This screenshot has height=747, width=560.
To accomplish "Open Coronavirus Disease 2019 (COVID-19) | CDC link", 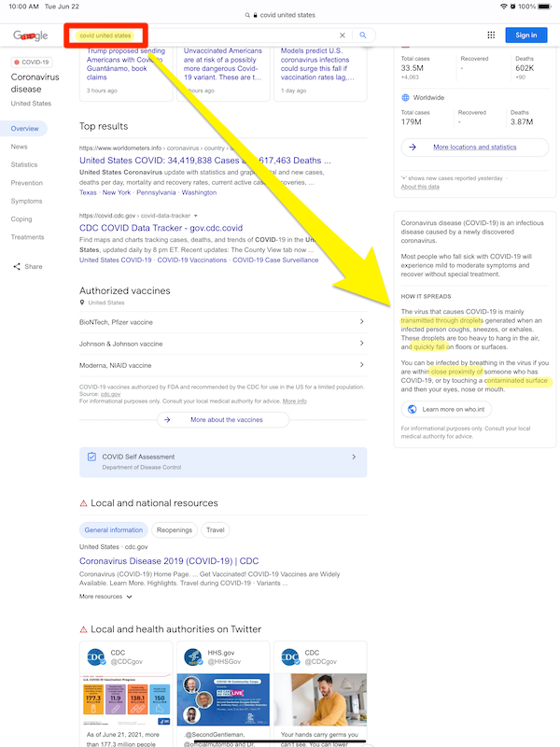I will 169,561.
